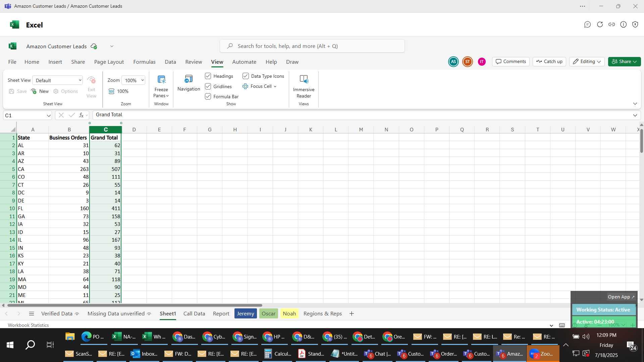The image size is (644, 362).
Task: Create New sheet view
Action: point(40,91)
